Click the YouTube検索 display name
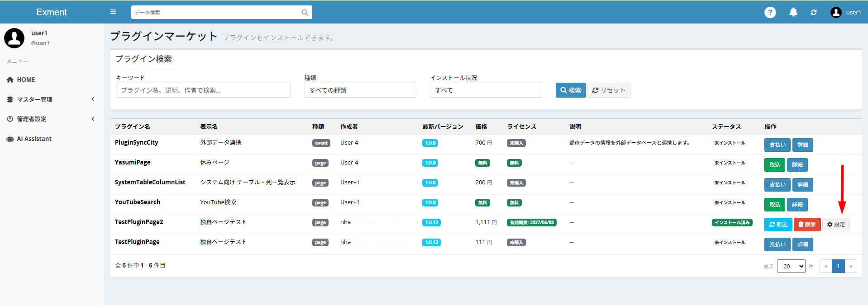The image size is (868, 305). pos(218,202)
